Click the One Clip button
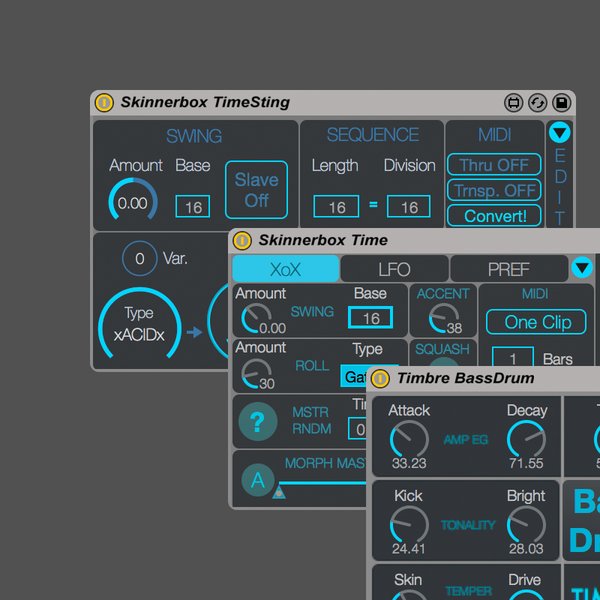600x600 pixels. point(536,322)
